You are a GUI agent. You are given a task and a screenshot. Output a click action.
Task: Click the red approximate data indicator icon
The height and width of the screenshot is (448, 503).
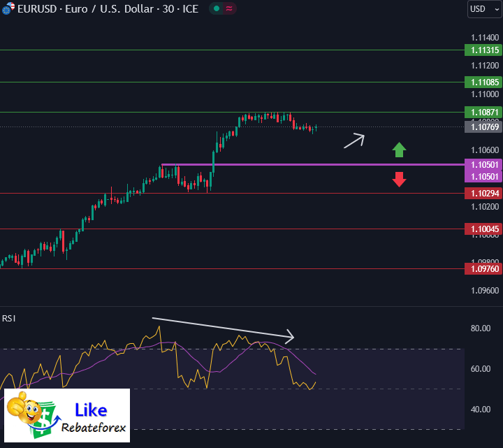point(229,8)
